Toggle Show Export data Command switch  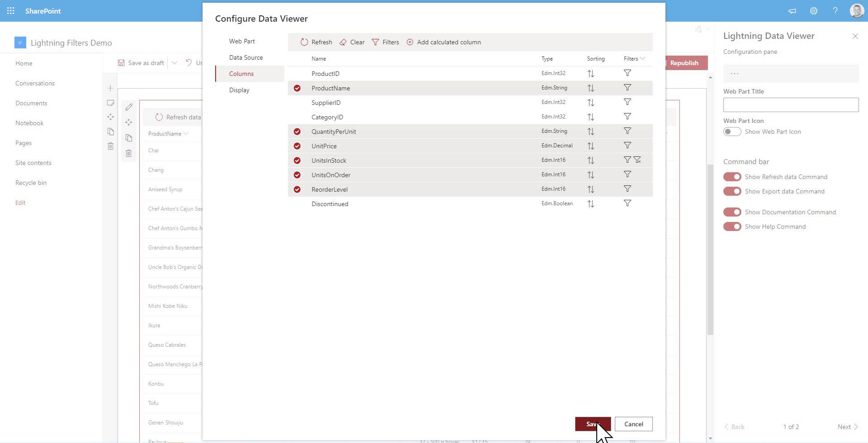[732, 191]
